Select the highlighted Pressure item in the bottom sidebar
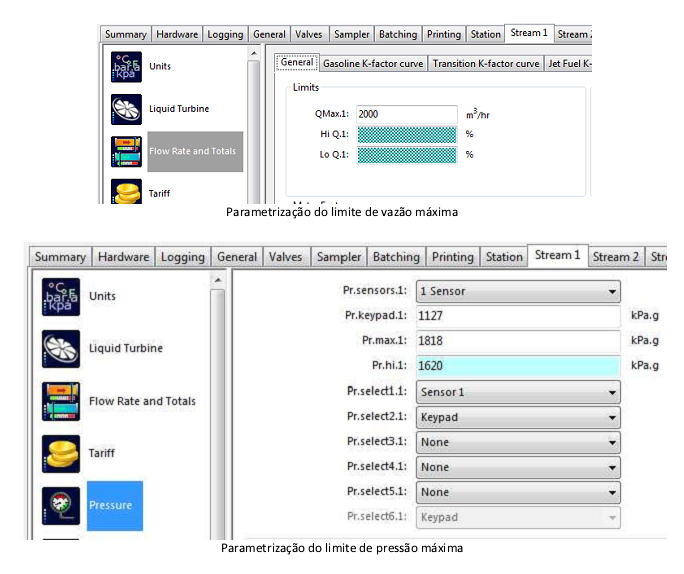The width and height of the screenshot is (684, 574). pos(115,506)
